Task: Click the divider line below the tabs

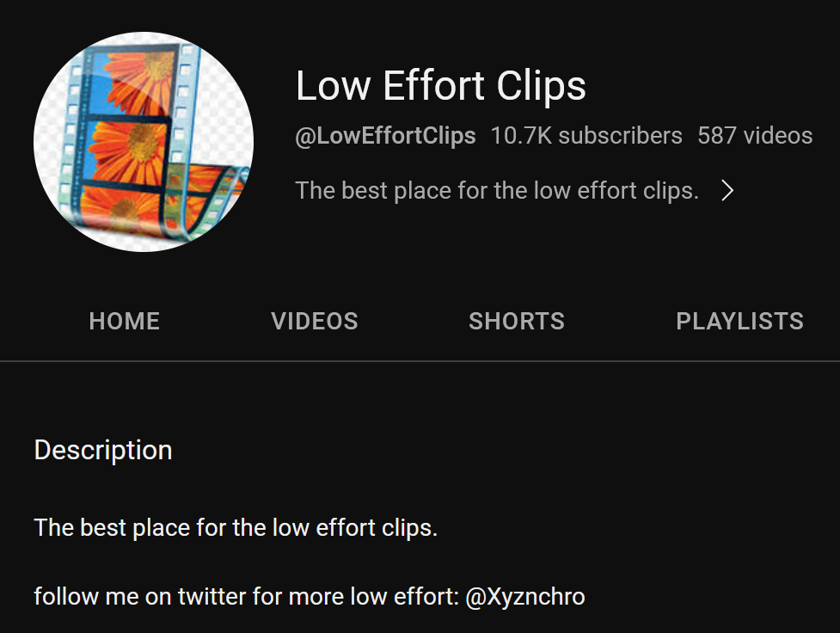Action: pos(420,361)
